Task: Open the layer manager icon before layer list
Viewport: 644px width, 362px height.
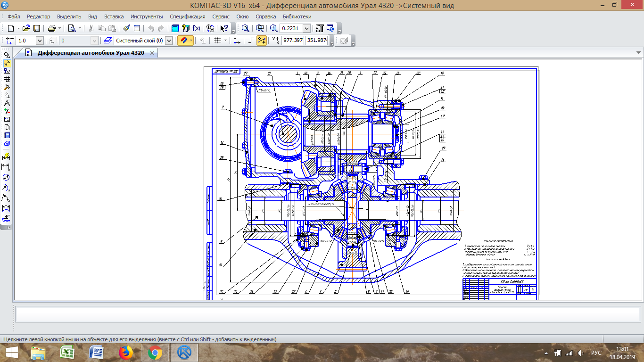Action: coord(108,41)
